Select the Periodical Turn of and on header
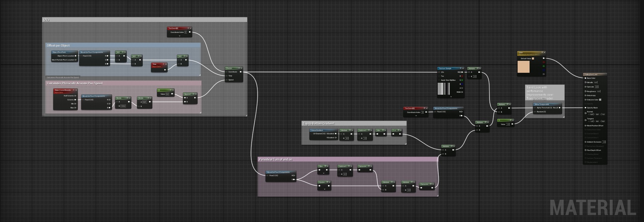The image size is (644, 222). coord(348,159)
